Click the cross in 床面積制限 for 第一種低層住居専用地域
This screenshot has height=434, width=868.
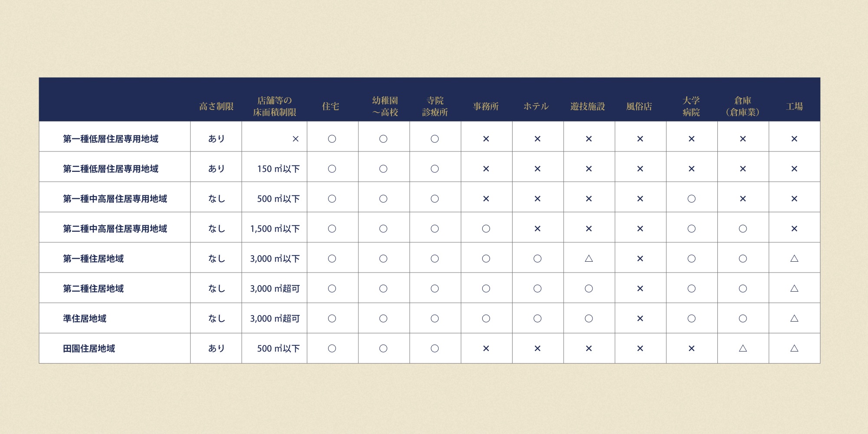(296, 139)
